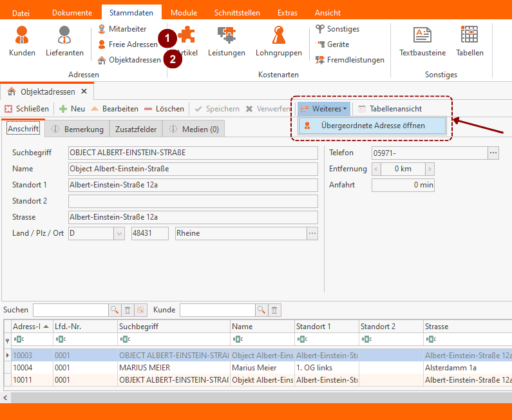
Task: Open Fremdleistungen in the ribbon
Action: pyautogui.click(x=350, y=60)
